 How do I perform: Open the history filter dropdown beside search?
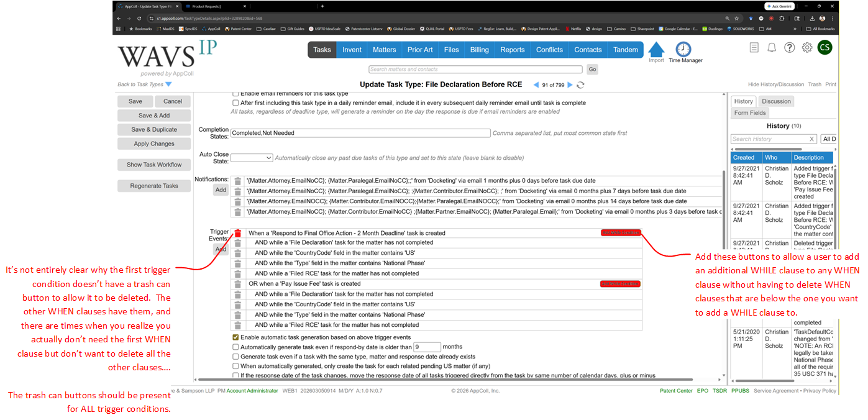click(829, 139)
